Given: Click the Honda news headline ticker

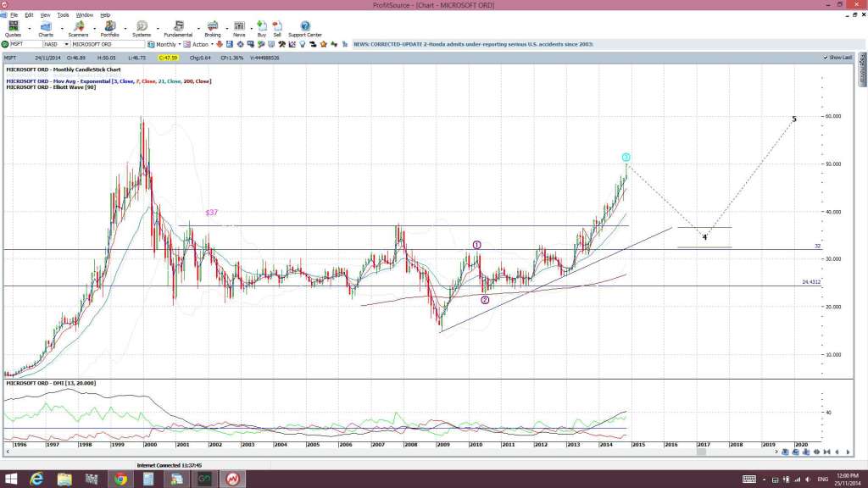Looking at the screenshot, I should tap(473, 44).
